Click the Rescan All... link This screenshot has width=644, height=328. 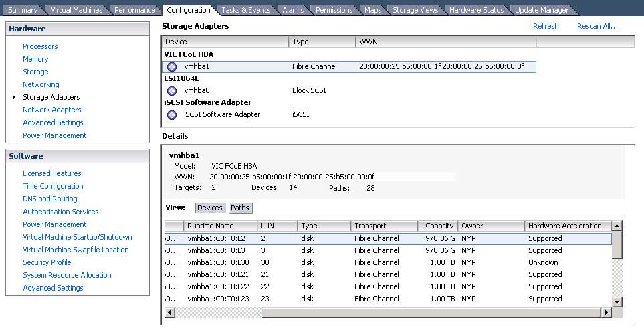coord(597,26)
